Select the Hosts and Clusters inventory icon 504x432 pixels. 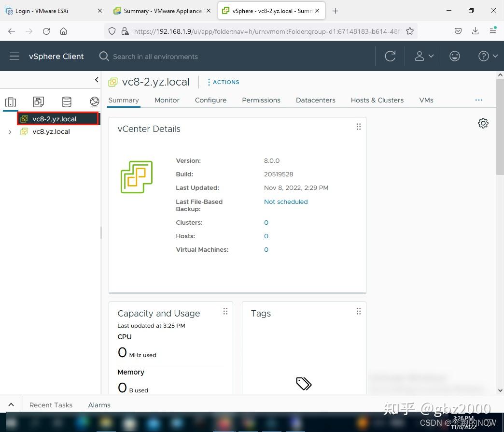point(11,102)
